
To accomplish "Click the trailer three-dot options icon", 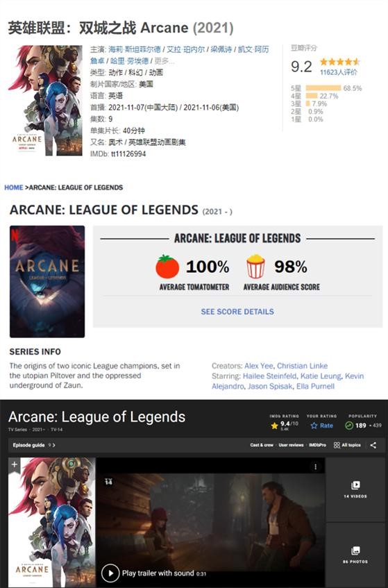I will (x=316, y=467).
